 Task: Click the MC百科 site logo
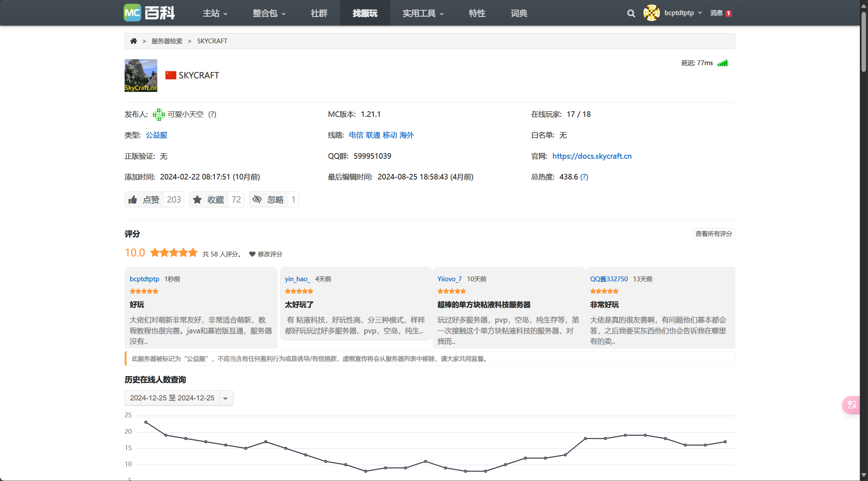[x=149, y=13]
